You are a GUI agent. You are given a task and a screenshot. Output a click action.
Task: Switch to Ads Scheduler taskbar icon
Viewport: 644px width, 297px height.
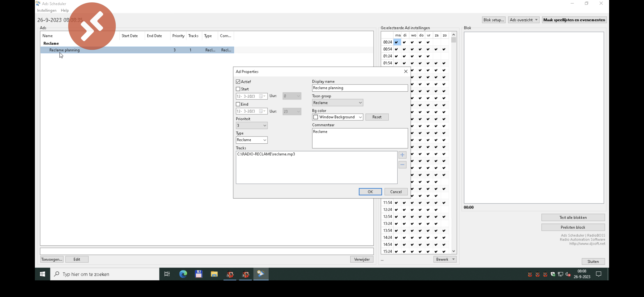[x=261, y=274]
